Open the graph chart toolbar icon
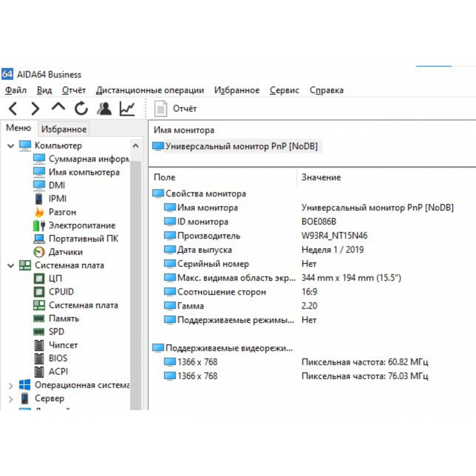Viewport: 476px width, 476px height. [x=127, y=109]
